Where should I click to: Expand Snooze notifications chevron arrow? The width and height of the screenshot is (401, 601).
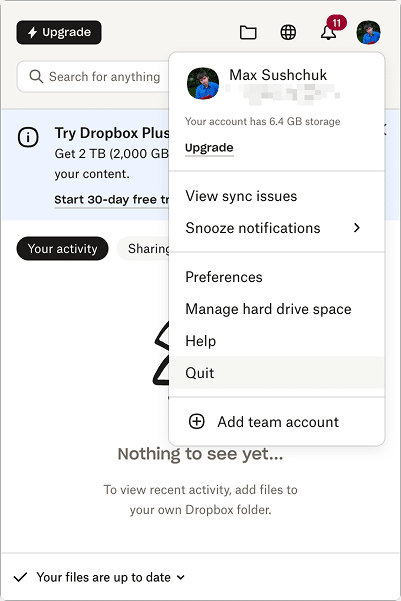coord(357,228)
